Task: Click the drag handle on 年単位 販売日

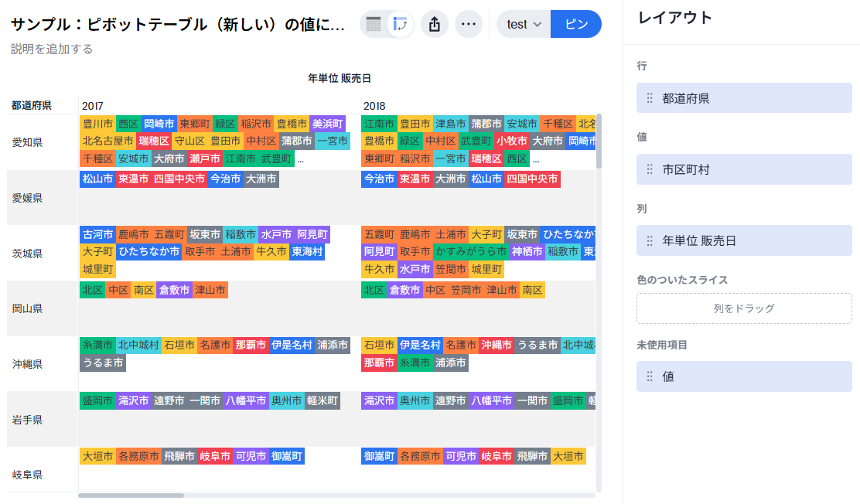Action: point(650,241)
